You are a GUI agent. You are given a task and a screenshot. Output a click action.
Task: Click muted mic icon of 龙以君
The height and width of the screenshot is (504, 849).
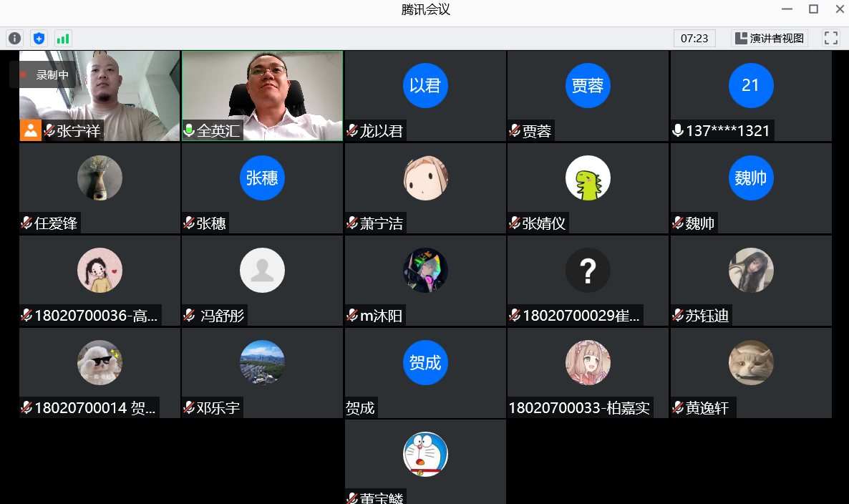352,130
